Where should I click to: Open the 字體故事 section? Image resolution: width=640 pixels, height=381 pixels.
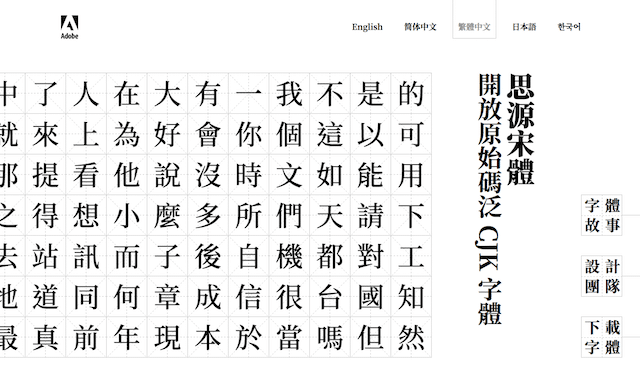[x=602, y=215]
